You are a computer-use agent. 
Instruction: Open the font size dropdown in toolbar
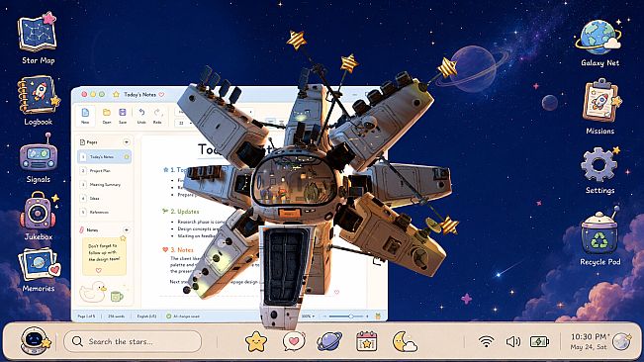click(x=184, y=123)
